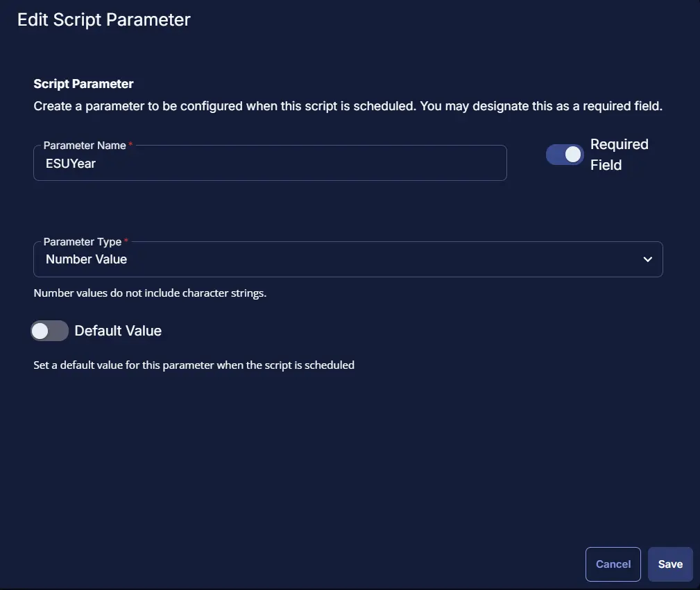Click the Edit Script Parameter dialog title
The width and height of the screenshot is (700, 590).
104,20
